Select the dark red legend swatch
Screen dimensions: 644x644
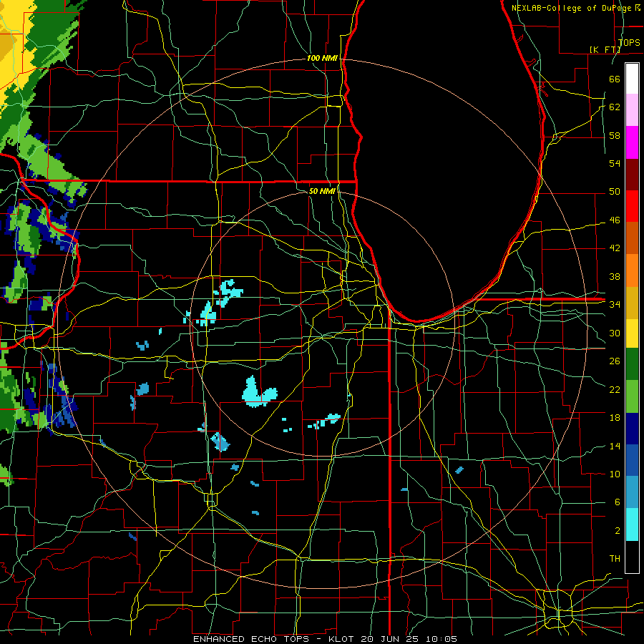coord(632,175)
